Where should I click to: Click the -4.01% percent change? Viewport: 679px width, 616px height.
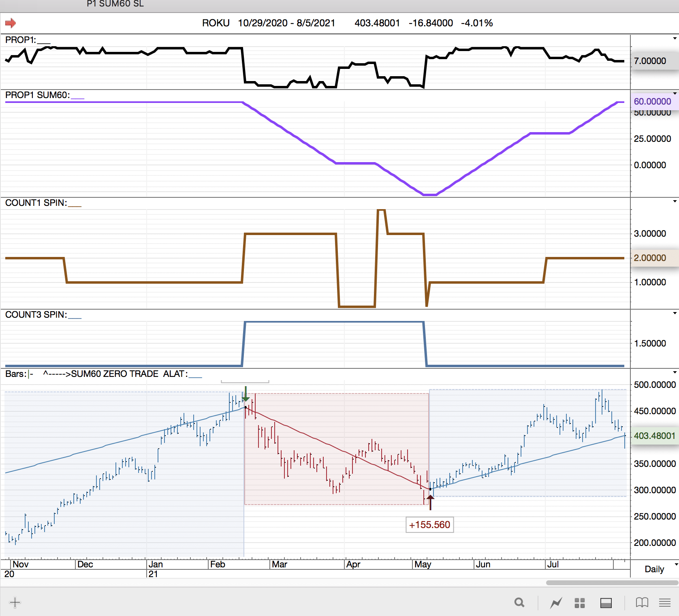pos(477,23)
